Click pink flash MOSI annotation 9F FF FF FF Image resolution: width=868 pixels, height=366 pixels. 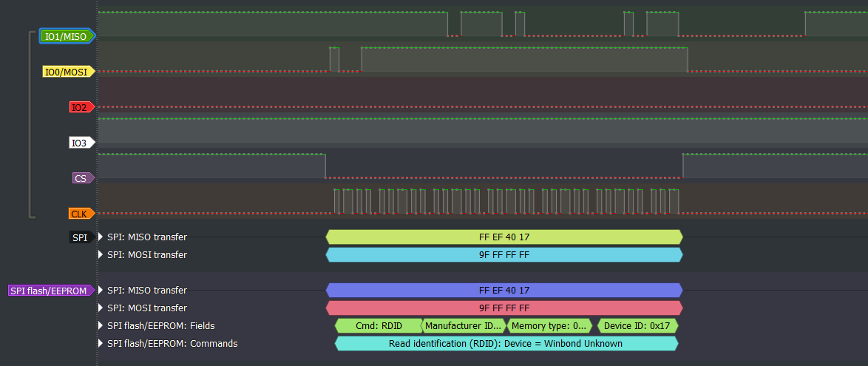click(x=504, y=308)
